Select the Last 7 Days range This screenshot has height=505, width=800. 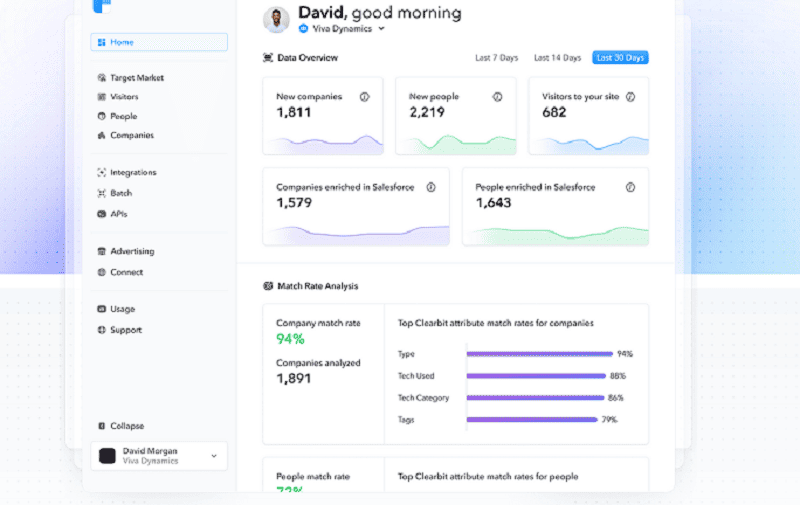click(x=496, y=58)
